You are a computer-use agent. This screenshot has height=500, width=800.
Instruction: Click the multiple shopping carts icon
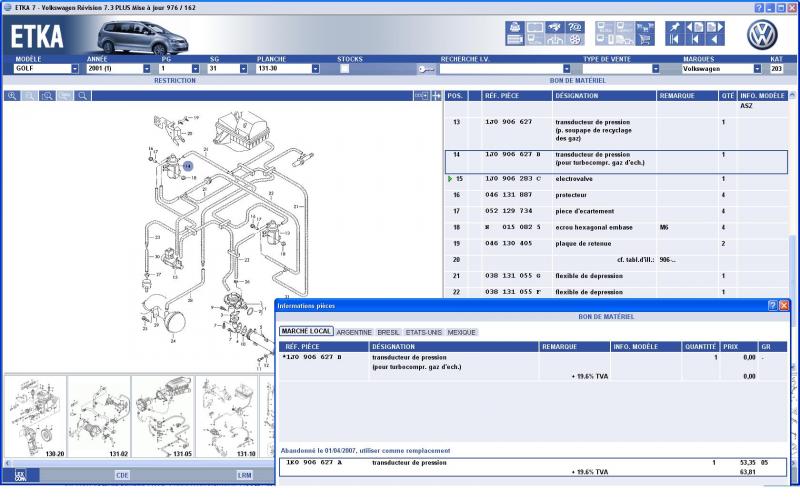[645, 27]
